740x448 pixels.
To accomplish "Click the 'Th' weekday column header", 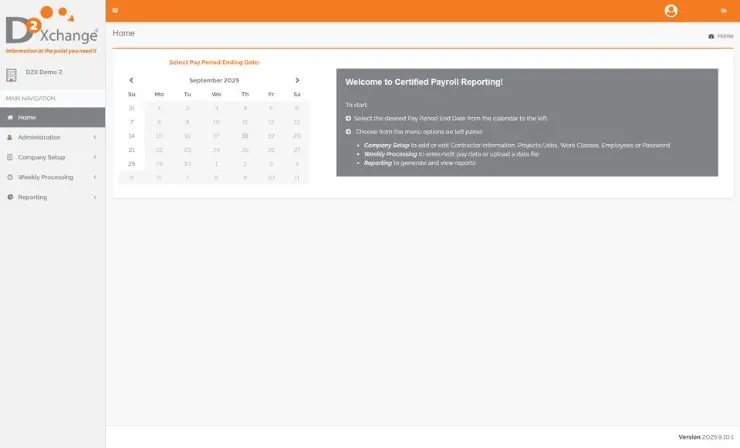I will (245, 94).
